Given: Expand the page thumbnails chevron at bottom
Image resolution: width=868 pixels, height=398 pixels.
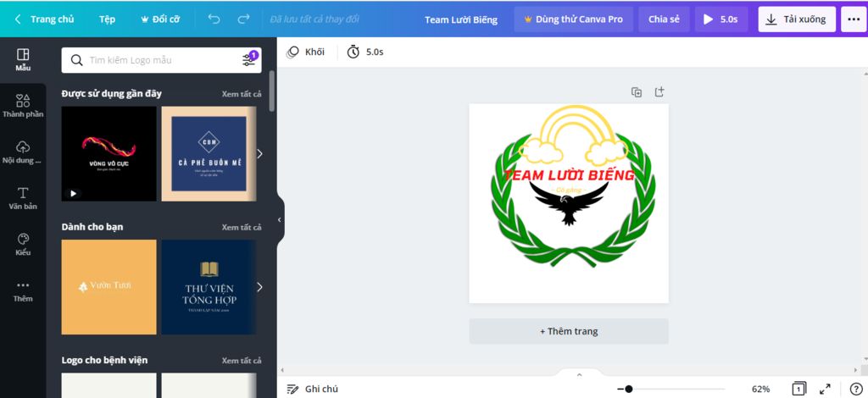Looking at the screenshot, I should 579,375.
